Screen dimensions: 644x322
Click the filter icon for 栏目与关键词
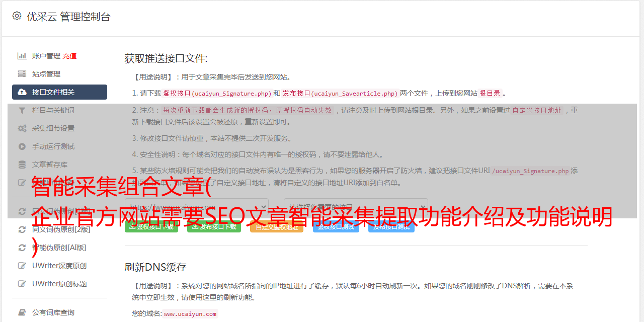click(x=22, y=110)
